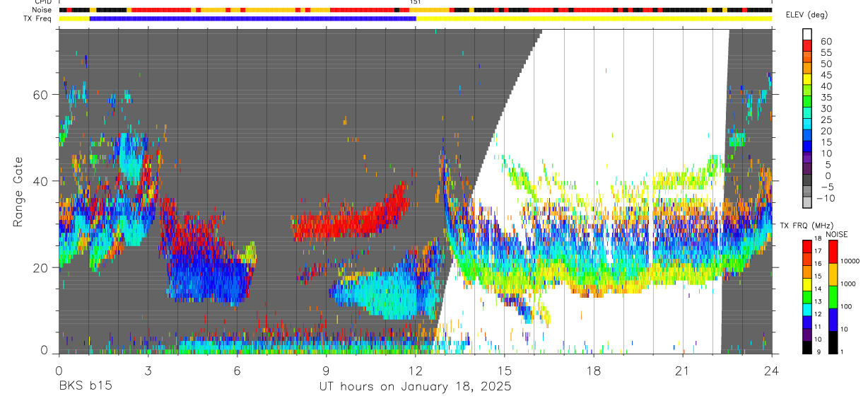Pick the cyan TX FRQ swatch between 13 and 12

pos(807,309)
